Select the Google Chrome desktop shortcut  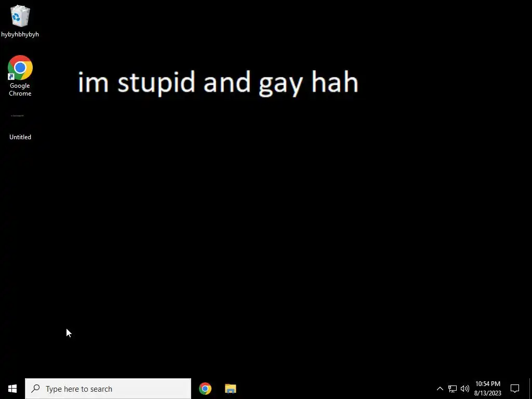coord(20,75)
